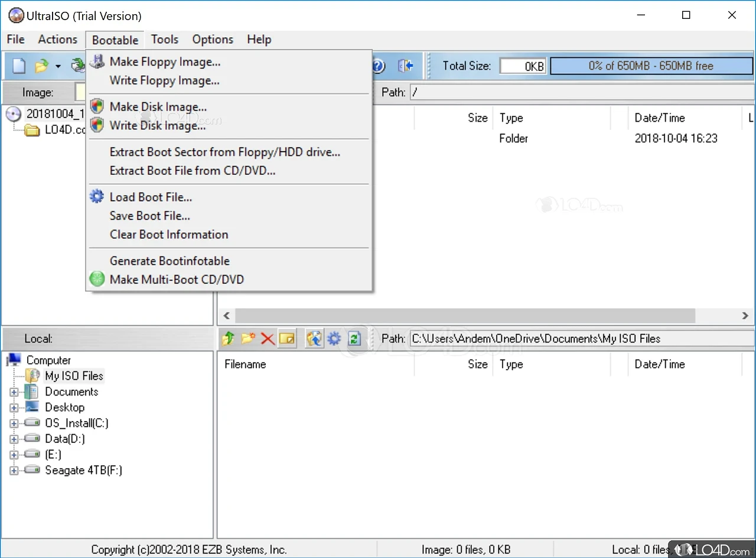
Task: Select Documents in the Local tree
Action: (71, 391)
